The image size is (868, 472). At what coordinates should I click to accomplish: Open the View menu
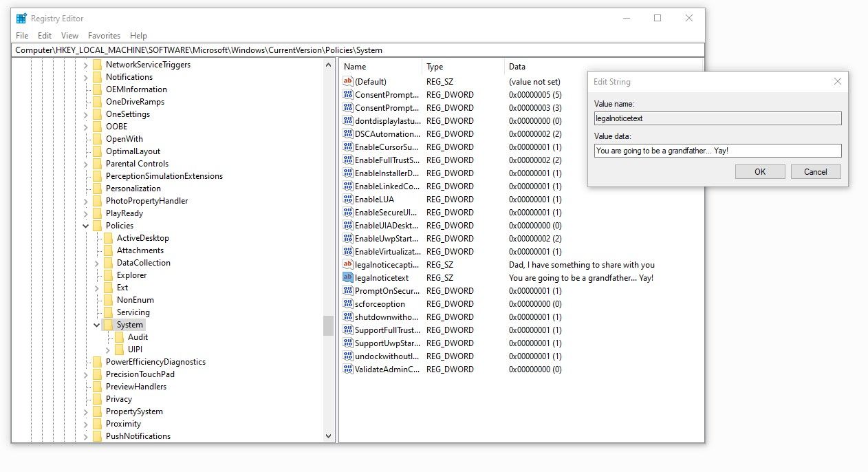[x=69, y=36]
